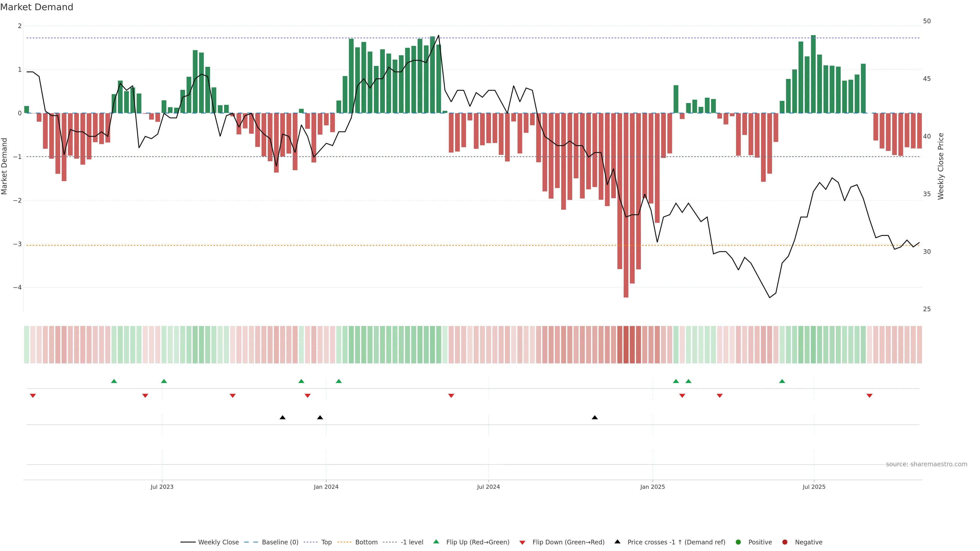Click the Weekly Close legend line sample

tap(188, 542)
